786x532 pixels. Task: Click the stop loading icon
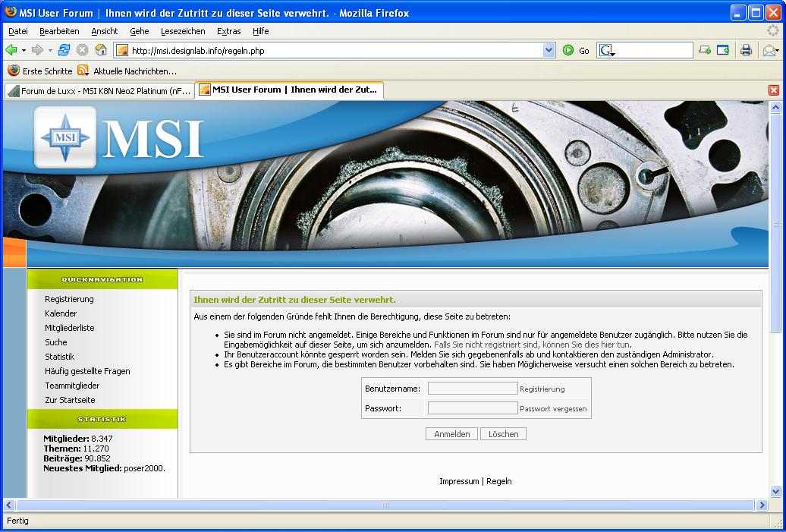tap(82, 50)
